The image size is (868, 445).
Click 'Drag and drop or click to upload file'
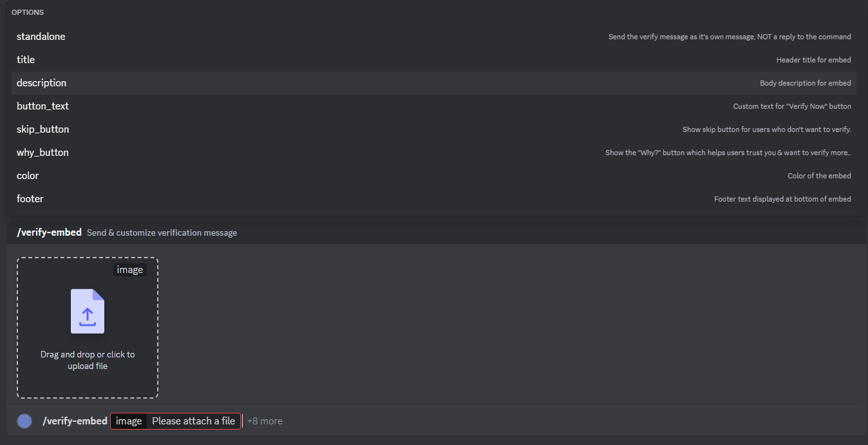click(x=87, y=359)
